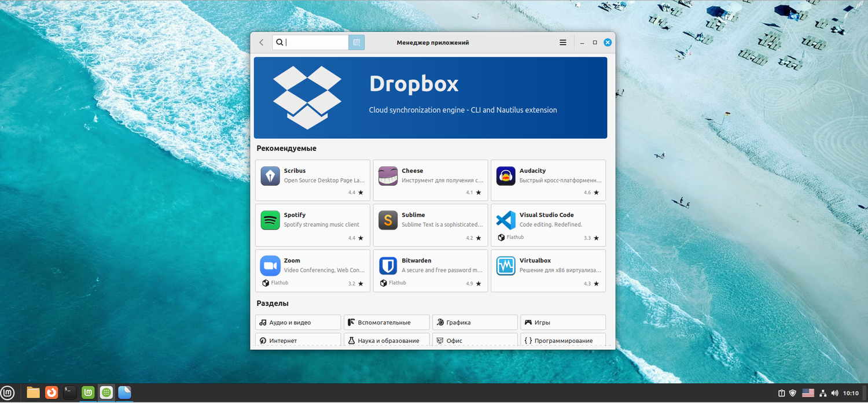Click the 4.9 star rating on Bitwarden
868x403 pixels.
click(473, 284)
